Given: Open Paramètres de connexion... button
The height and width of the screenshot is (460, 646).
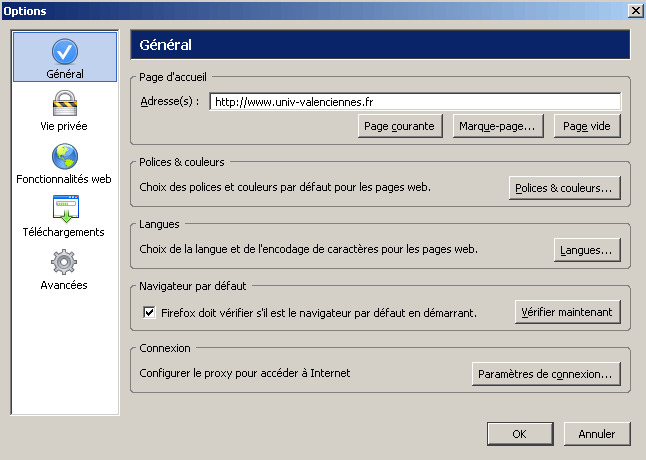Looking at the screenshot, I should coord(545,374).
